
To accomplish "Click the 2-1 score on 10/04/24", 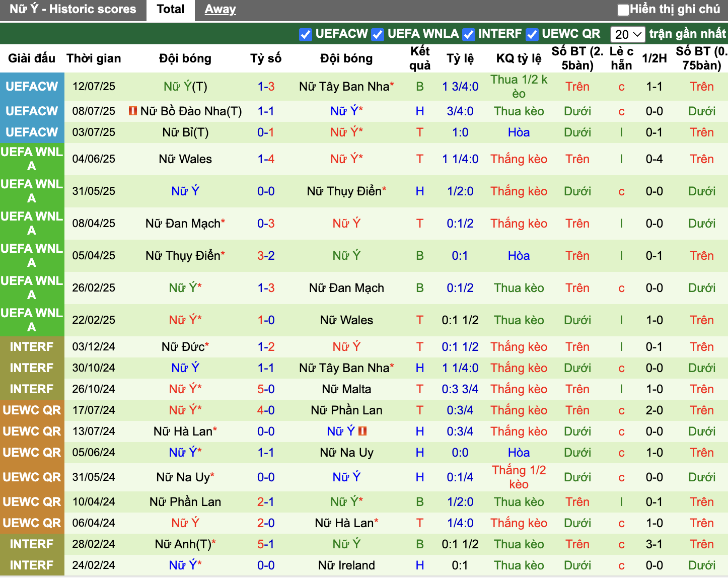I will (x=266, y=502).
